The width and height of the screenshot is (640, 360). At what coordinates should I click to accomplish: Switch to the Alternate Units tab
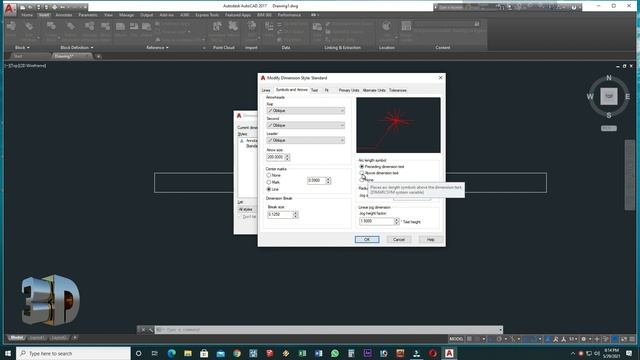(374, 90)
